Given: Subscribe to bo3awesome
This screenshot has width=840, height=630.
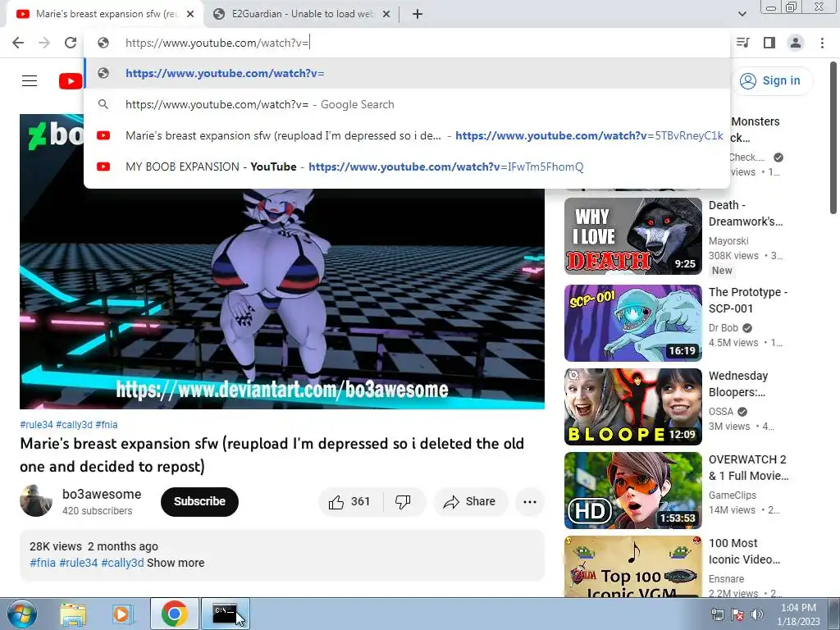Looking at the screenshot, I should click(x=199, y=502).
